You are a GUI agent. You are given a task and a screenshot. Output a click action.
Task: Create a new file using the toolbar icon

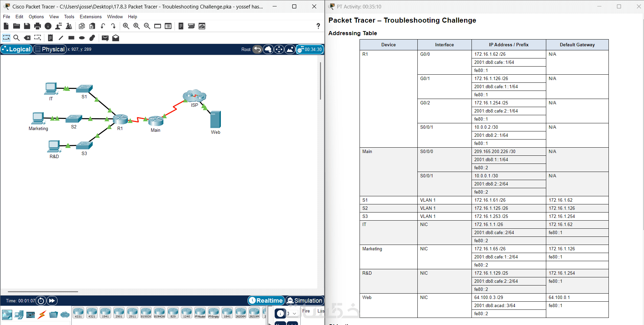click(x=6, y=26)
